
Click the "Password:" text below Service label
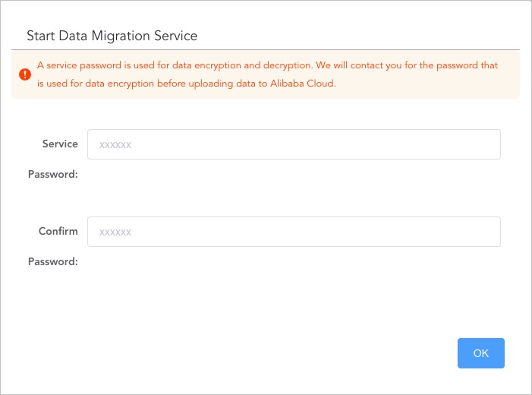53,174
